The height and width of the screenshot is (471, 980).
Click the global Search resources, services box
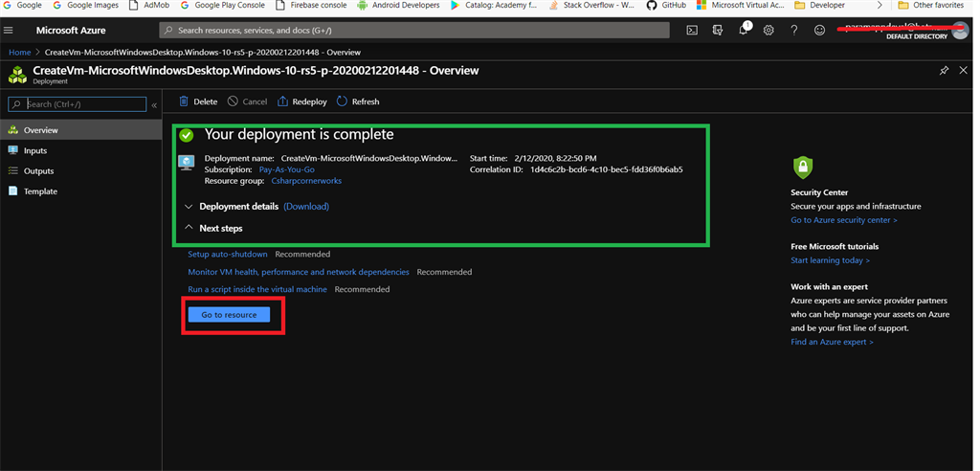coord(413,30)
